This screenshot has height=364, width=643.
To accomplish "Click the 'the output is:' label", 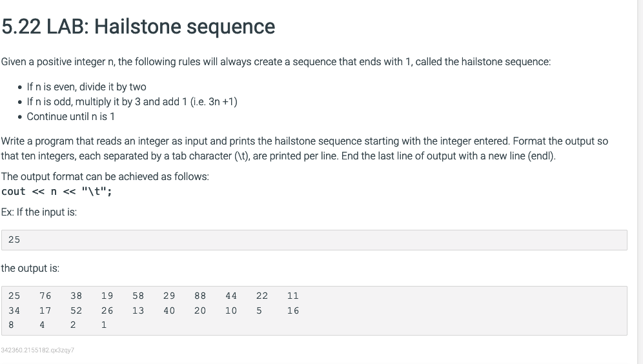I will point(30,268).
